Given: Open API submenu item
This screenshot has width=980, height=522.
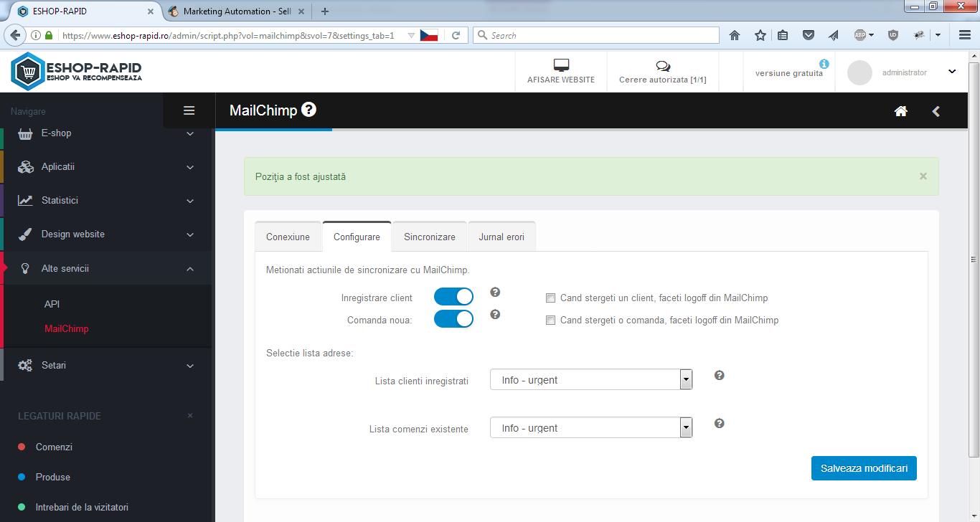Looking at the screenshot, I should coord(52,304).
